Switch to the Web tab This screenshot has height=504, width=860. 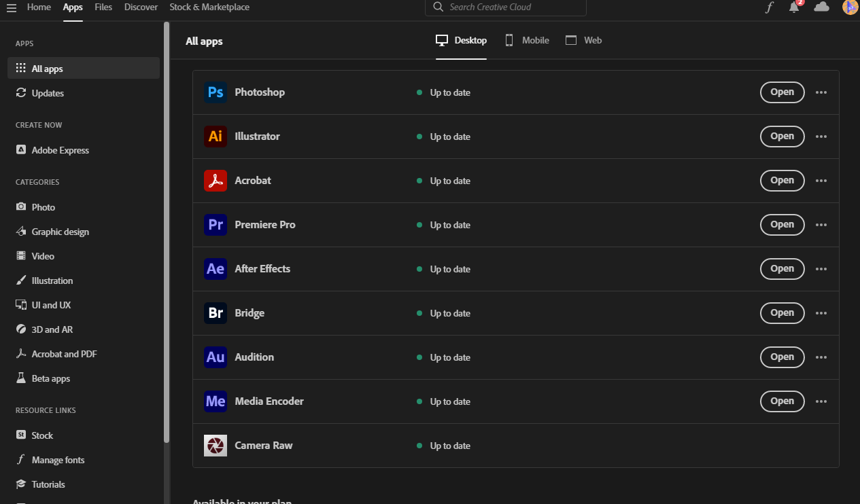584,41
